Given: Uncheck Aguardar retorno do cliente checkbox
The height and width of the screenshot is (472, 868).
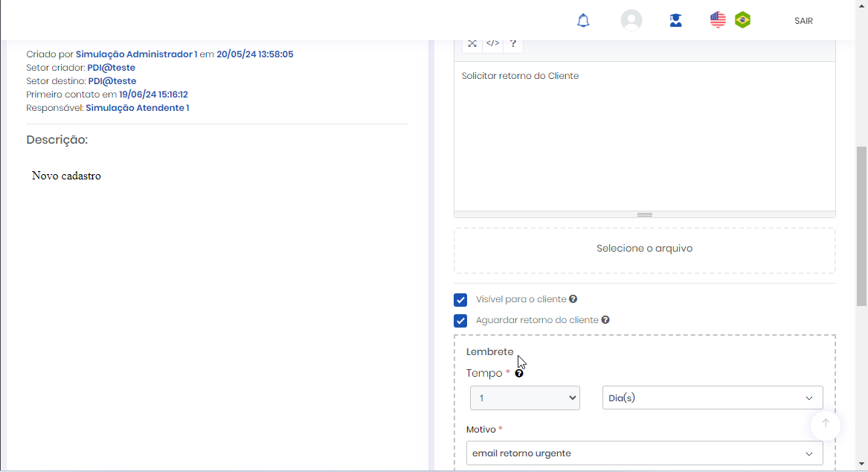Looking at the screenshot, I should [x=460, y=321].
